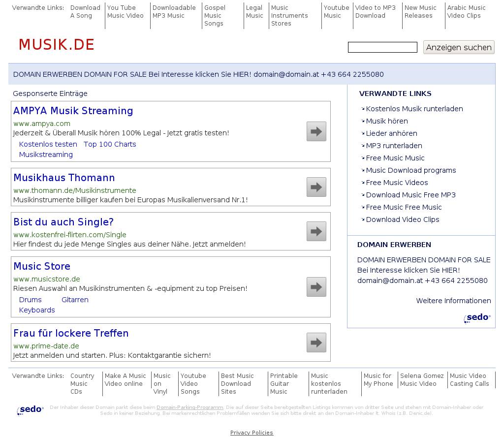This screenshot has width=504, height=438.
Task: Click arrow icon beside AMPYA Musik Streaming ad
Action: (316, 131)
